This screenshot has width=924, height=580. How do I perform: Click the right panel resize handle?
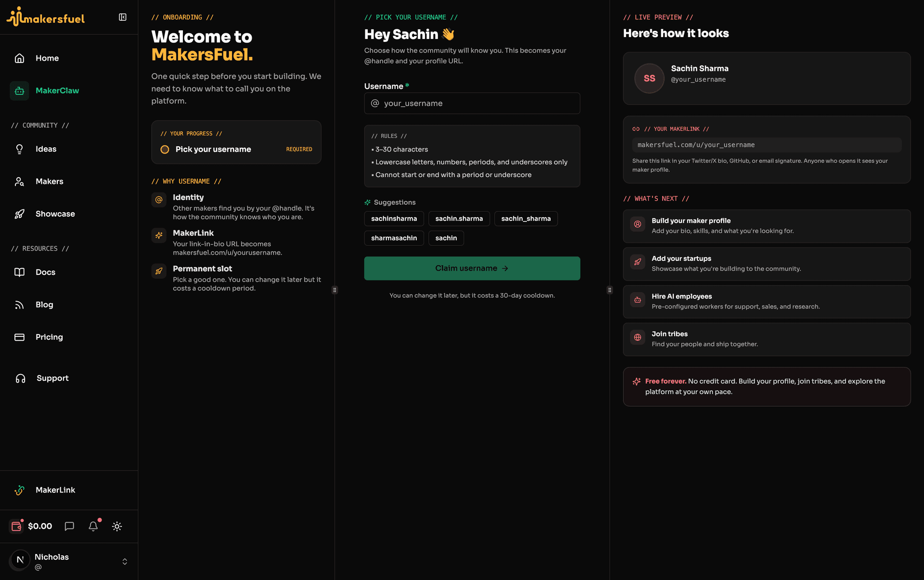click(x=610, y=290)
